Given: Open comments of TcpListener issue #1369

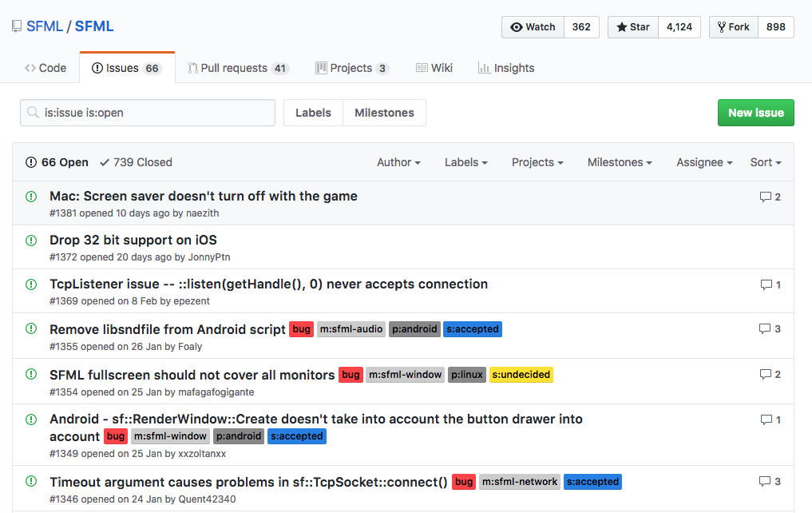Looking at the screenshot, I should pyautogui.click(x=770, y=285).
